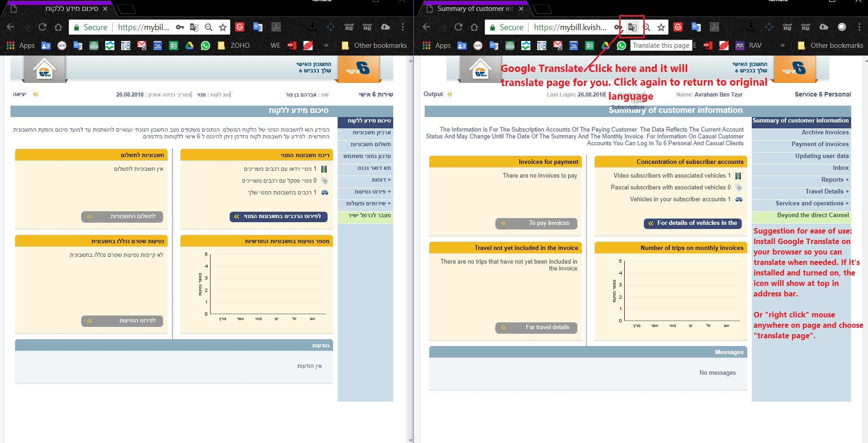868x443 pixels.
Task: Click the round profile avatar in the right window toolbar
Action: pos(842,27)
